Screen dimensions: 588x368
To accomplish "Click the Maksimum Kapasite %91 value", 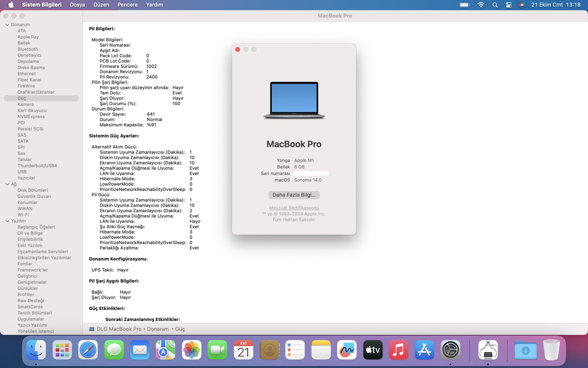I will click(x=151, y=125).
